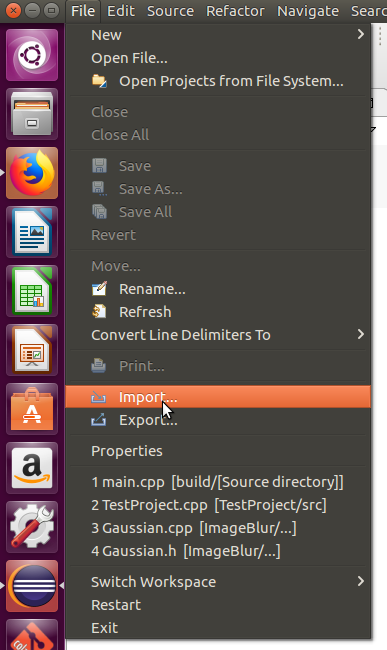Choose Exit to quit Eclipse
The image size is (387, 650).
(x=218, y=628)
